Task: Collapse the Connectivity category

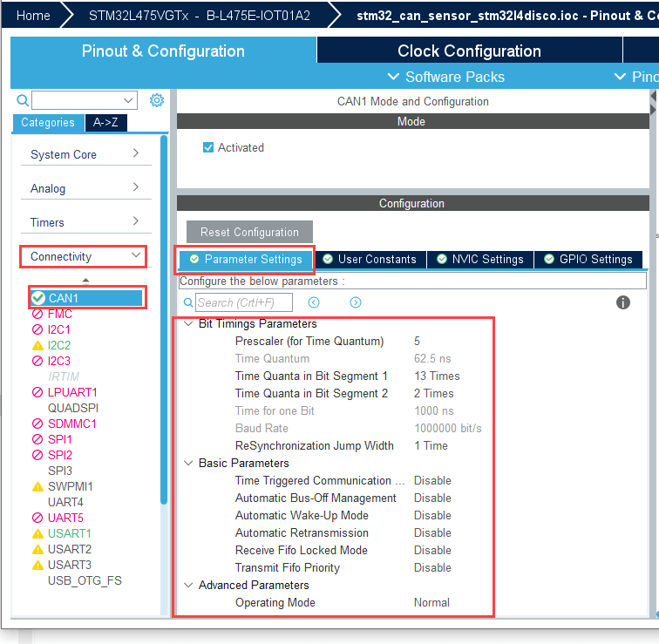Action: (x=85, y=256)
